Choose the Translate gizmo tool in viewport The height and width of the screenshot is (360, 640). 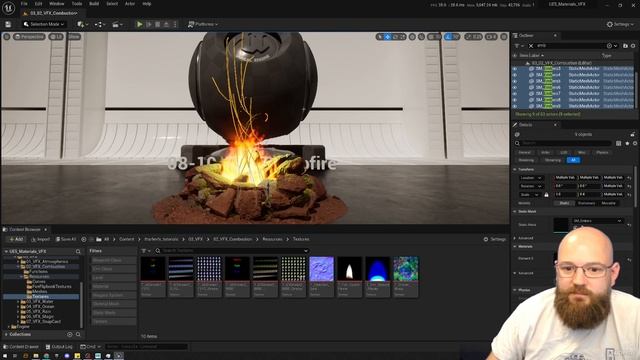[388, 37]
